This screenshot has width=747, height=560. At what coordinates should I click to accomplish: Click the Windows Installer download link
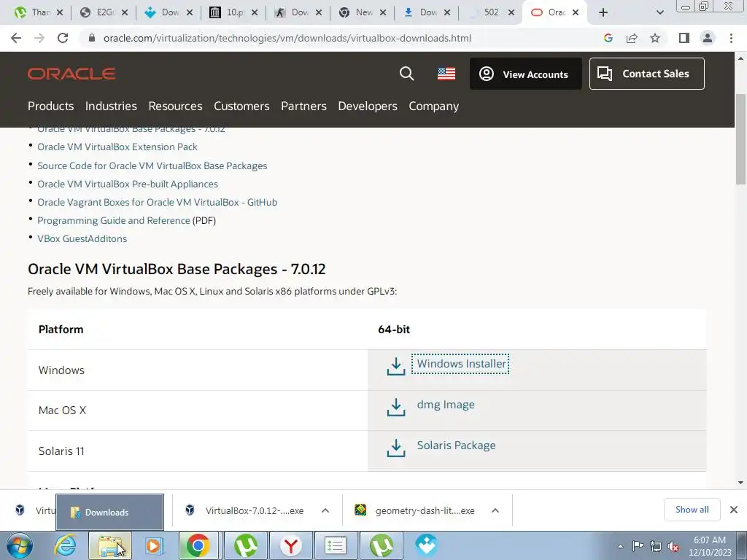(x=461, y=364)
